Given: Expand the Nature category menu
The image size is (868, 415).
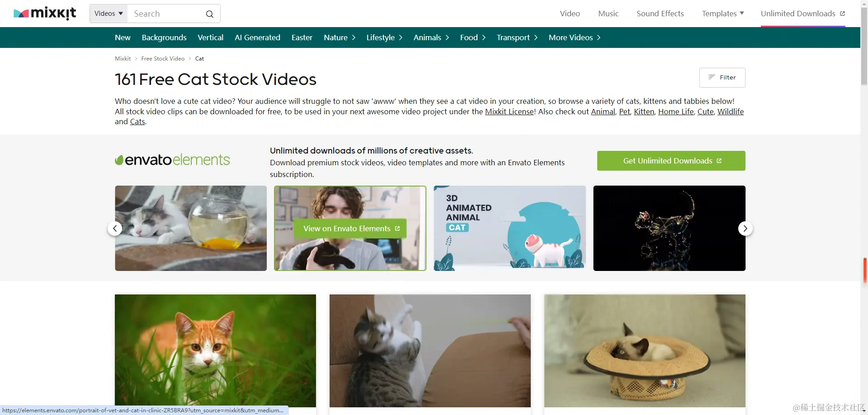Looking at the screenshot, I should pos(340,37).
